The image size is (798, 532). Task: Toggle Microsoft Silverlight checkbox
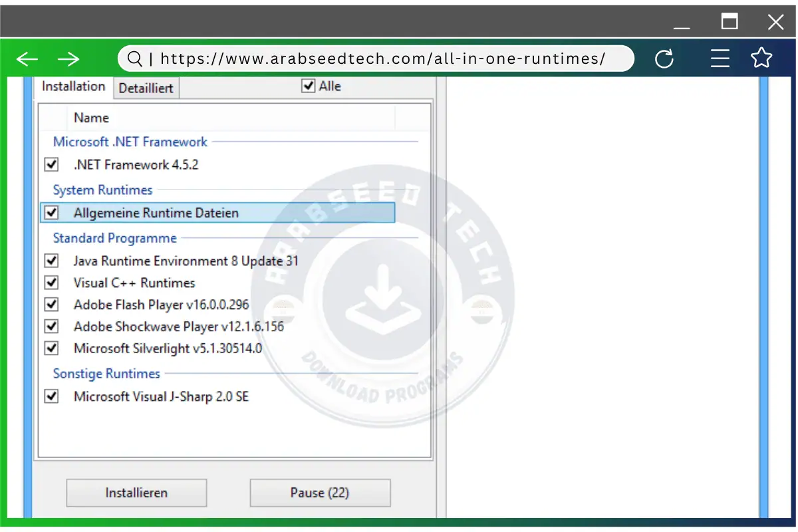[51, 348]
